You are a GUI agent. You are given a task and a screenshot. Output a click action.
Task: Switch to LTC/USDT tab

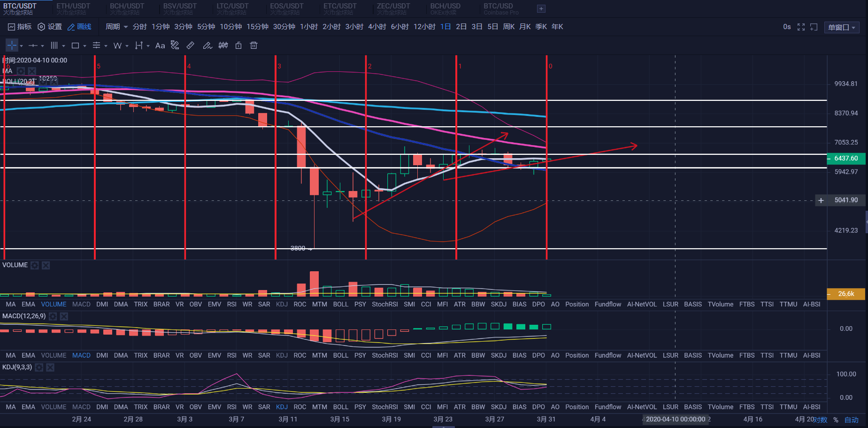pyautogui.click(x=232, y=9)
